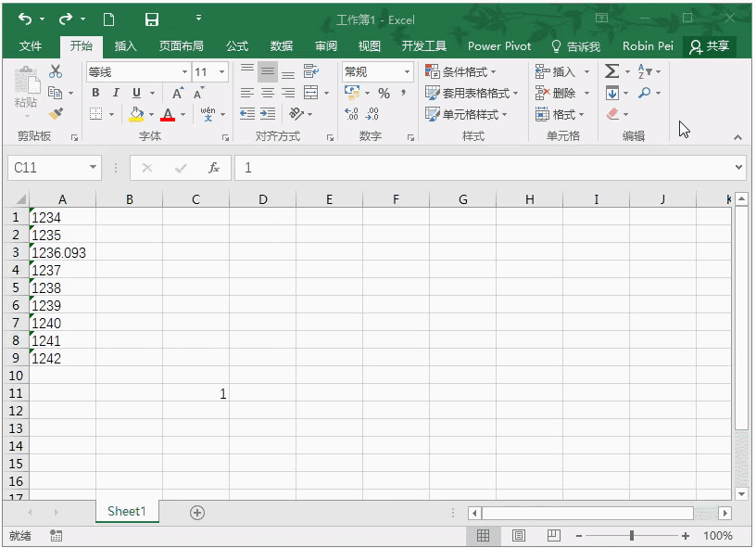Screen dimensions: 756x548
Task: Click the zoom slider in status bar
Action: point(632,536)
